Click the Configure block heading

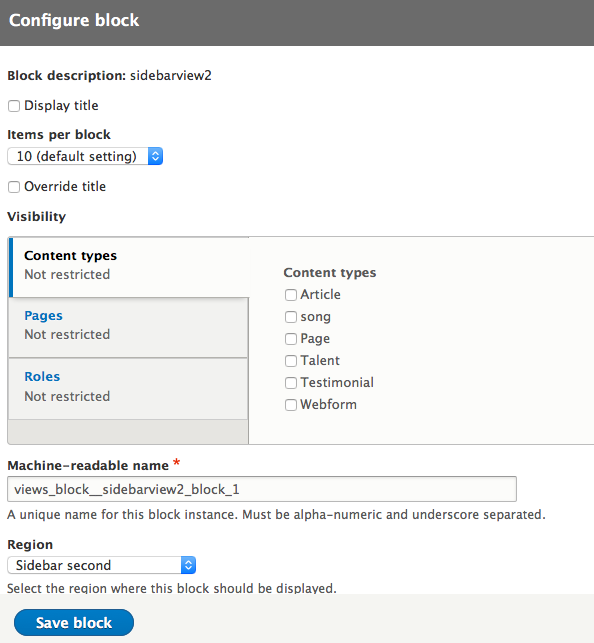tap(74, 20)
